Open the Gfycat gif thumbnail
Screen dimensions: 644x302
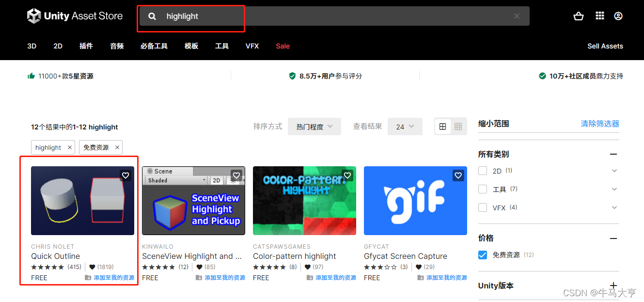pyautogui.click(x=415, y=201)
